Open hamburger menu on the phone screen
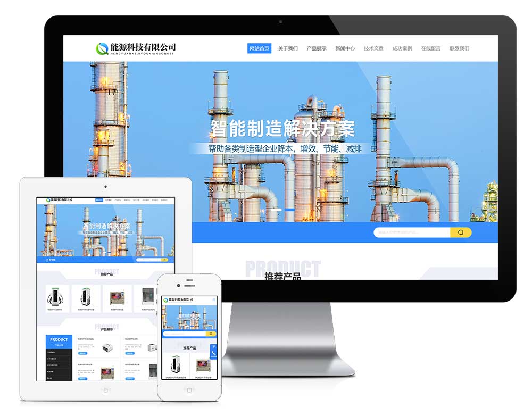The image size is (532, 416). click(x=214, y=300)
